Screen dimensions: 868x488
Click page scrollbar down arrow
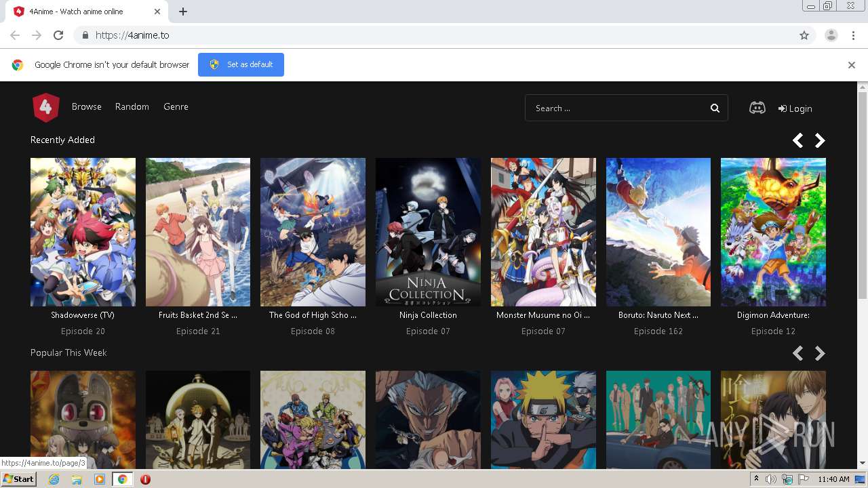[x=863, y=464]
